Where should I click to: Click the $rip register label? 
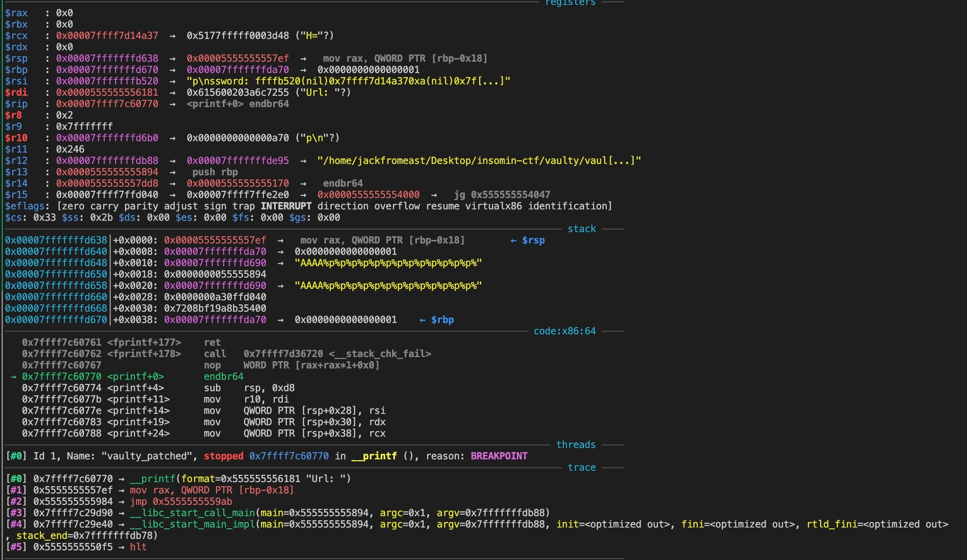pyautogui.click(x=16, y=104)
